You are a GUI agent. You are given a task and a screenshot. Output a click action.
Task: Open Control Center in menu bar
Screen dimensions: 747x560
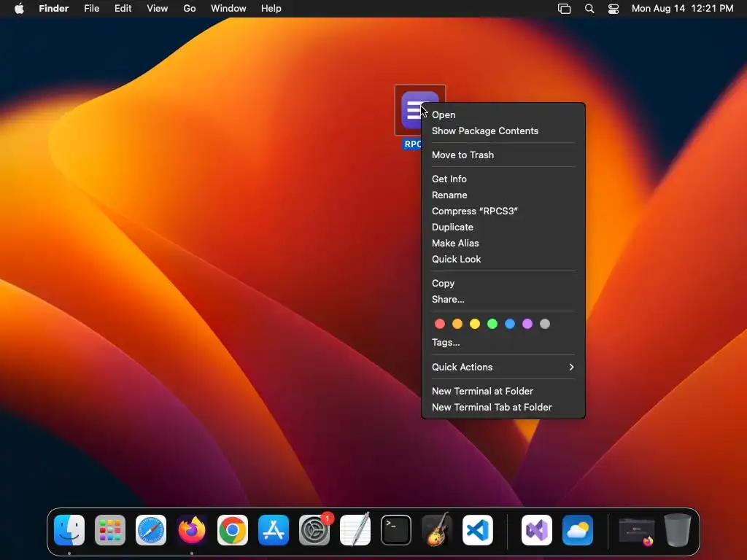pyautogui.click(x=614, y=9)
